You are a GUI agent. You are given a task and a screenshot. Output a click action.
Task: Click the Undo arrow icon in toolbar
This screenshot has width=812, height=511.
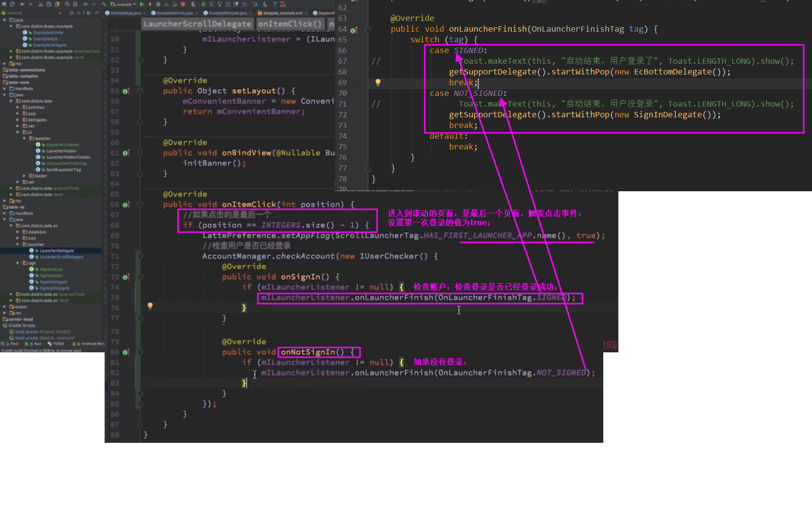(22, 4)
